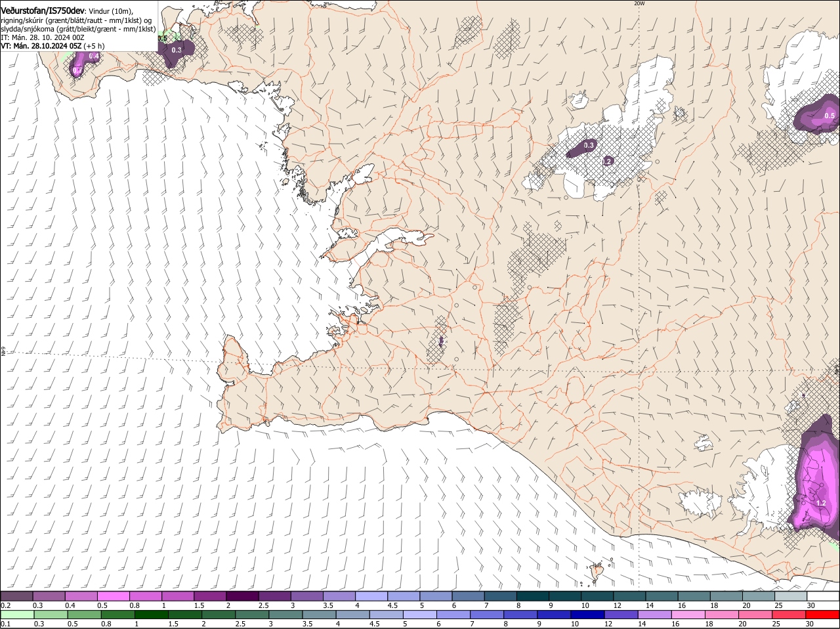Click the 0.7 precipitation value on the map
Image resolution: width=840 pixels, height=629 pixels.
click(77, 70)
